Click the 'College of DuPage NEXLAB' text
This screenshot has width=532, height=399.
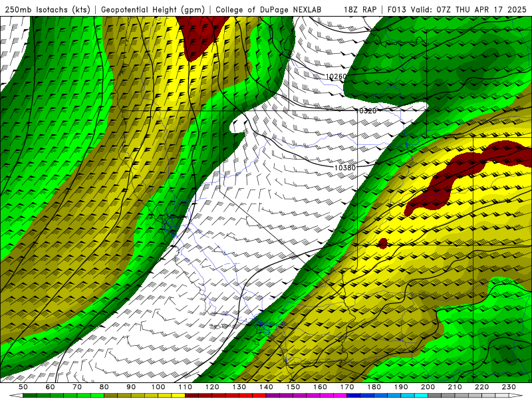pos(269,9)
